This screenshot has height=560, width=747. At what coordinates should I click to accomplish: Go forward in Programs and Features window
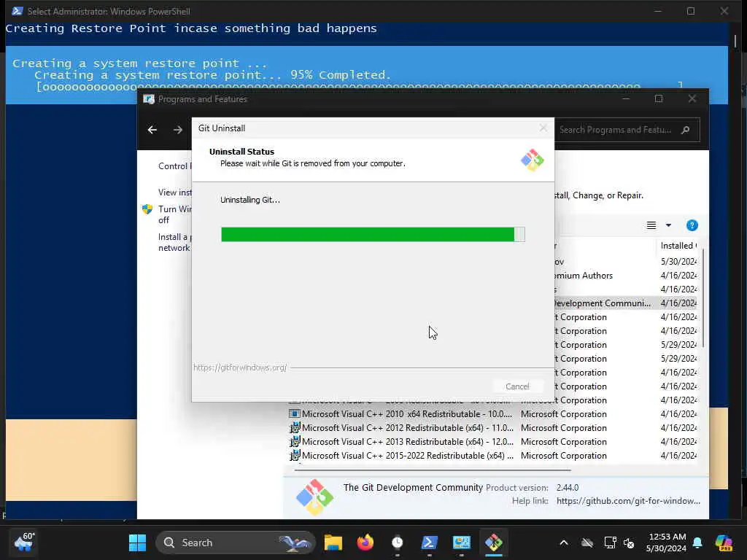click(x=178, y=130)
